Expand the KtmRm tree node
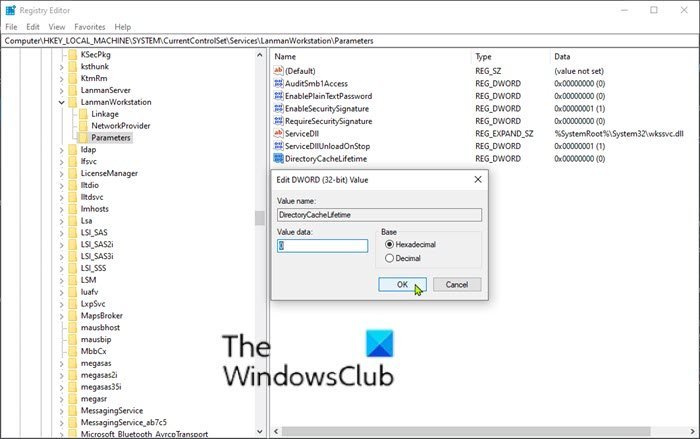700x439 pixels. point(62,79)
